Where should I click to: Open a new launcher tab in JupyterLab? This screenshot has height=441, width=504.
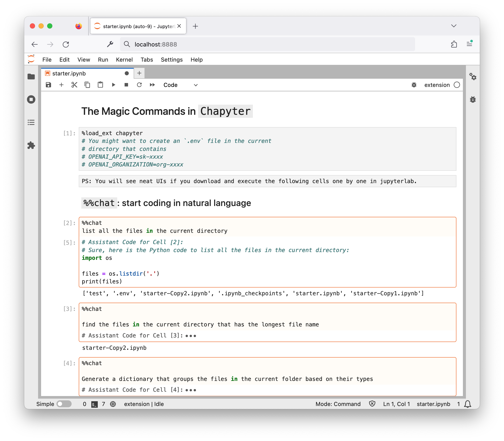click(139, 73)
